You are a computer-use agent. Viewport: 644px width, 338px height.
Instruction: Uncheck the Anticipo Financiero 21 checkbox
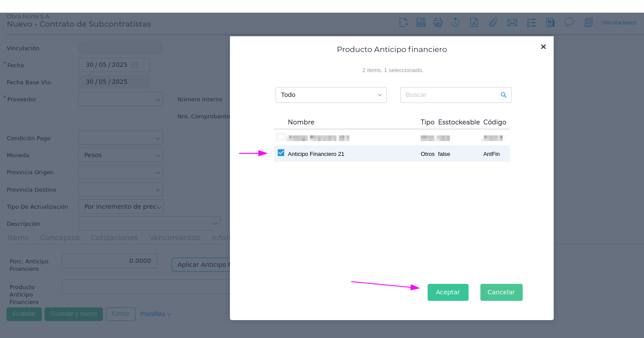click(x=281, y=153)
